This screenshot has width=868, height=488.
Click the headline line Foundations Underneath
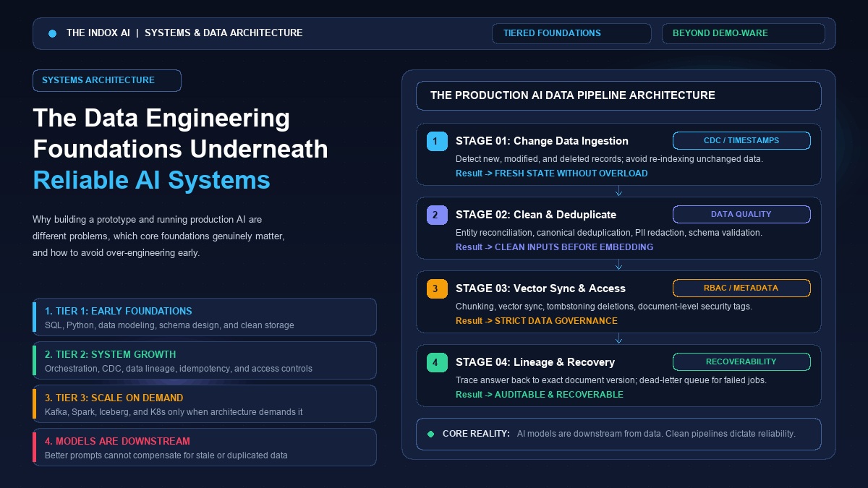click(180, 149)
